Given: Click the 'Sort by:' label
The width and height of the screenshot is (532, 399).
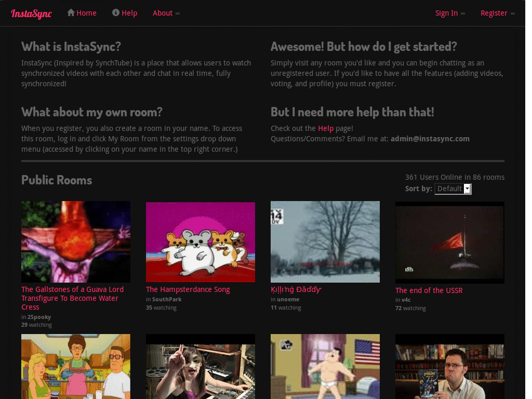Looking at the screenshot, I should 419,189.
